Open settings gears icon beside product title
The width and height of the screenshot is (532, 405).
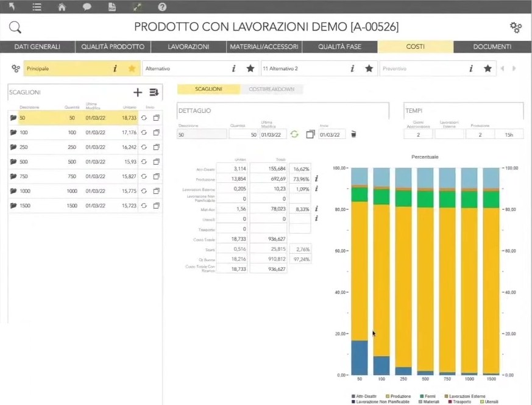tap(516, 27)
